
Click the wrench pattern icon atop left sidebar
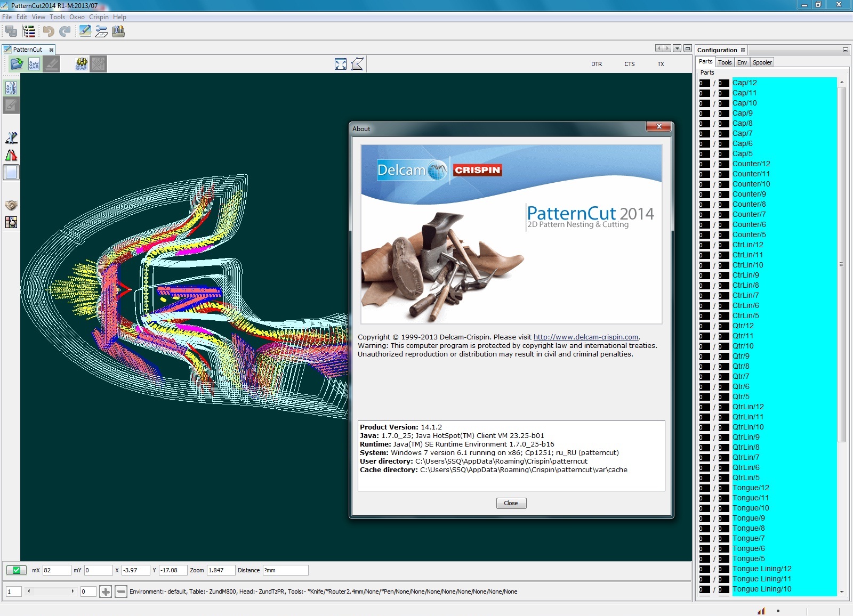[x=11, y=87]
